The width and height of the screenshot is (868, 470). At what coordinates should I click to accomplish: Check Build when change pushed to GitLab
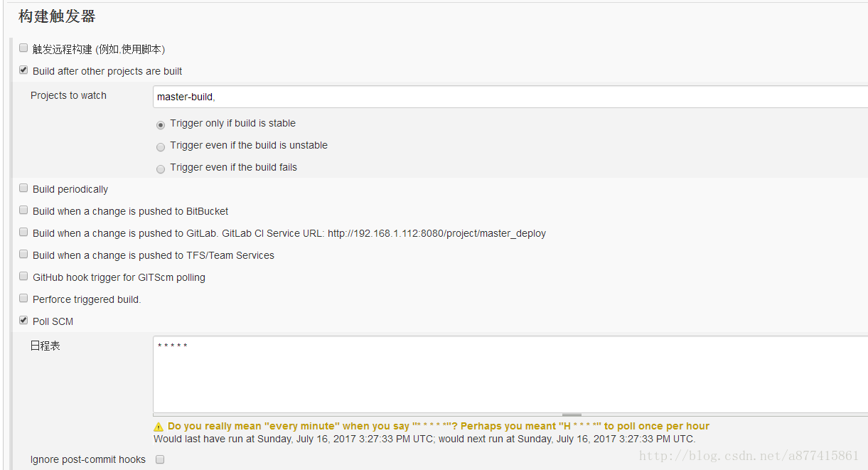23,233
